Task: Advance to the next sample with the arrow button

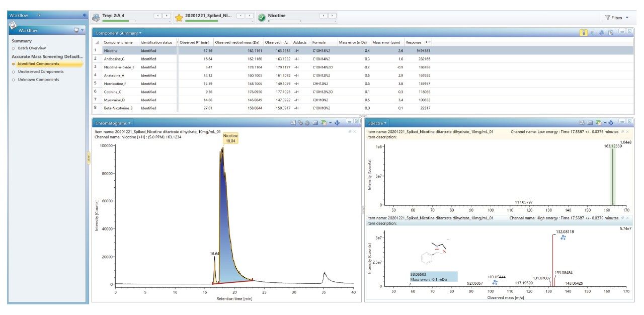Action: pos(250,15)
